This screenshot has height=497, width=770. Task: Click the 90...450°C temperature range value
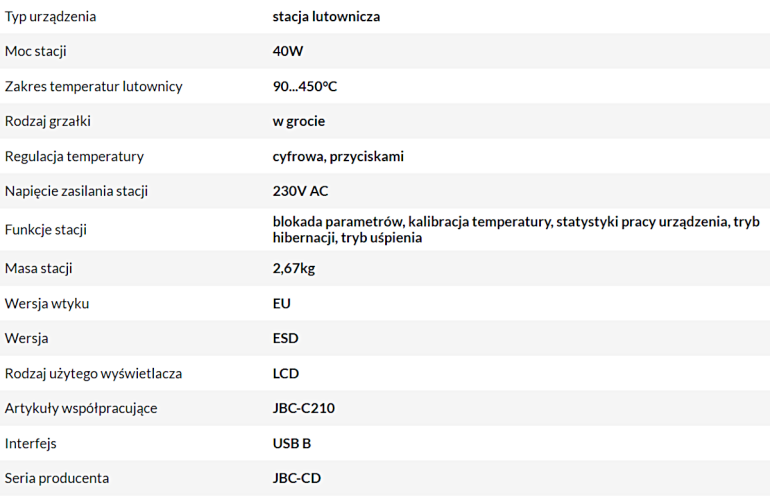(305, 86)
